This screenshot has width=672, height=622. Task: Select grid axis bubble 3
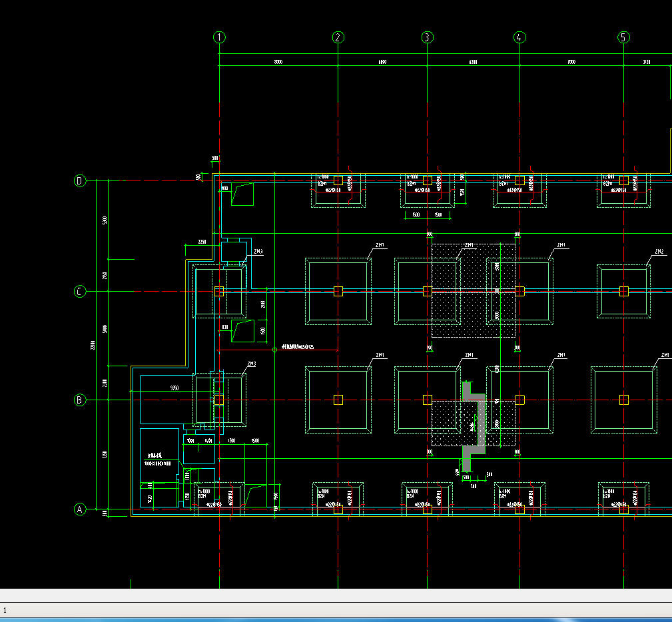click(x=427, y=37)
